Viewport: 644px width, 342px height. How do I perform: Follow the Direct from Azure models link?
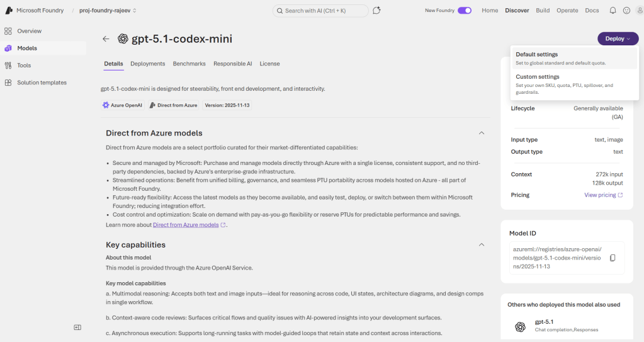coord(186,225)
